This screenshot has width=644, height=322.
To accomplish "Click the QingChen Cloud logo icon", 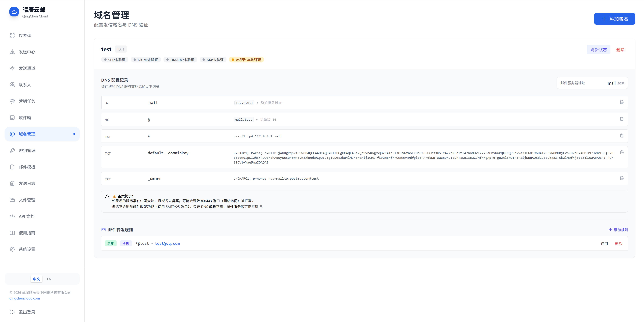I will [x=14, y=12].
